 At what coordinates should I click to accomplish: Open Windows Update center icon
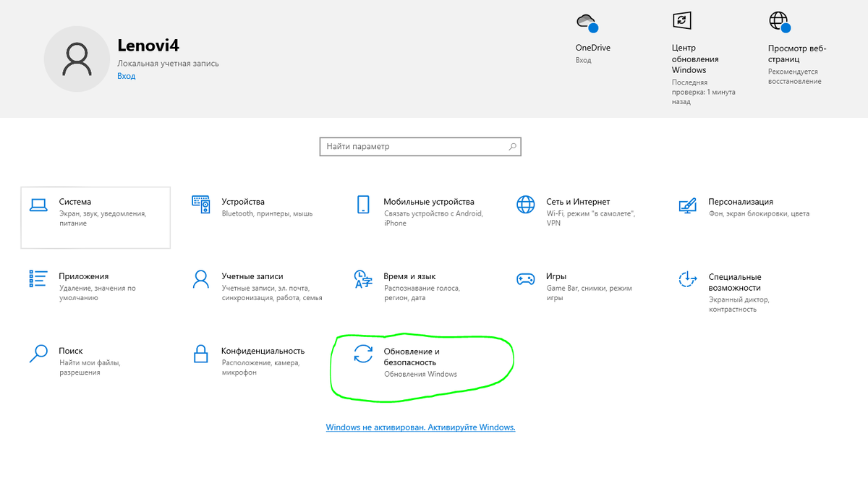682,20
